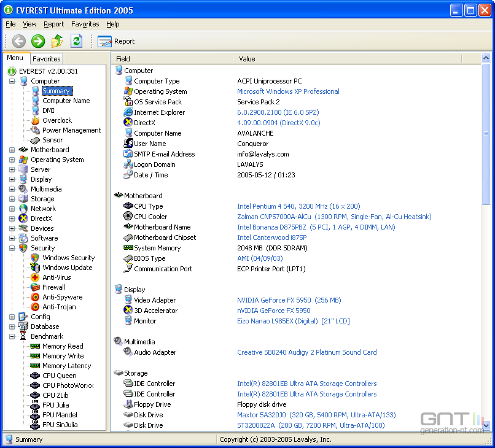This screenshot has height=448, width=495.
Task: Click the Refresh icon in the toolbar
Action: pyautogui.click(x=76, y=41)
